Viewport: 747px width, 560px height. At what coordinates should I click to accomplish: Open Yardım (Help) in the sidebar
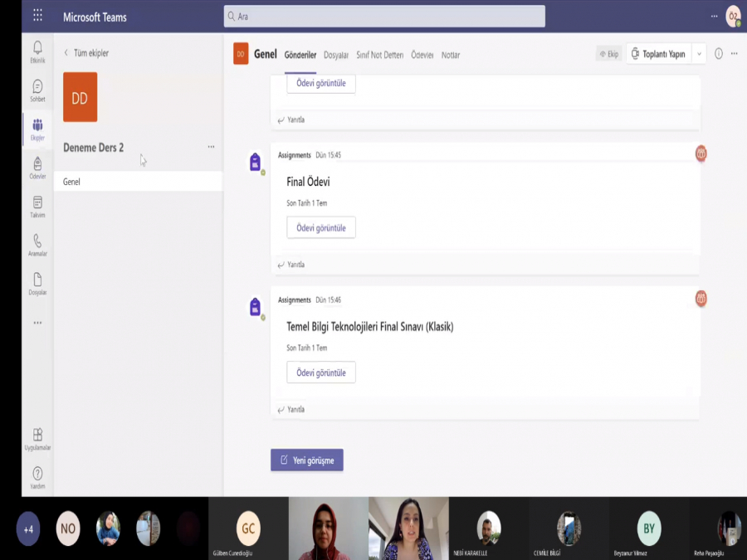coord(37,478)
